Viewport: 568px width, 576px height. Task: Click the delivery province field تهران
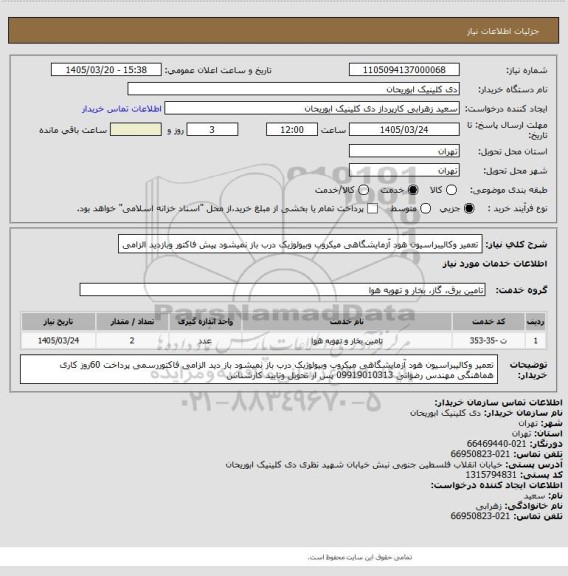[x=404, y=151]
